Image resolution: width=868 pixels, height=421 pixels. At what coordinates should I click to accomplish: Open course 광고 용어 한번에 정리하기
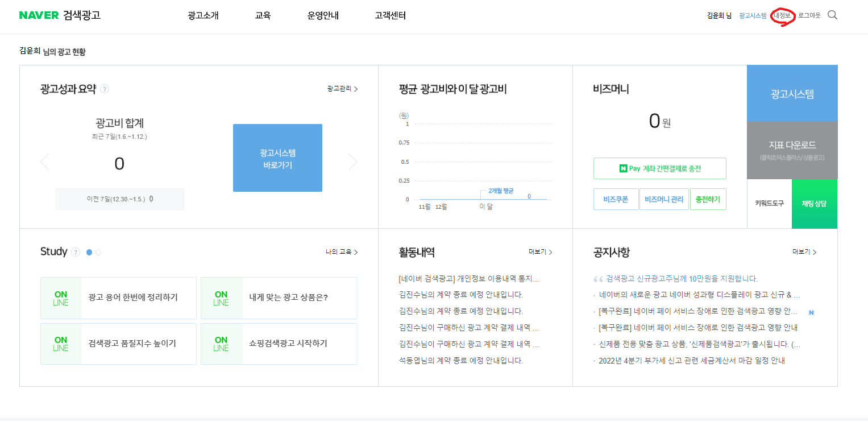[x=118, y=298]
